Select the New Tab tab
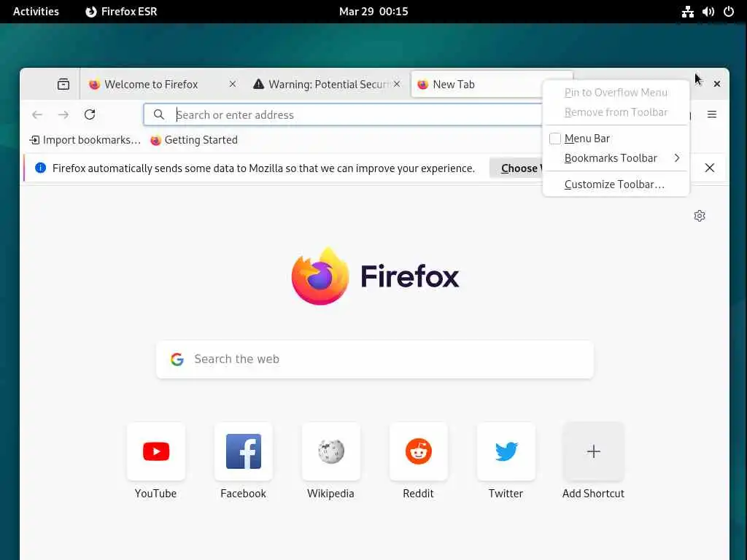 [x=476, y=85]
